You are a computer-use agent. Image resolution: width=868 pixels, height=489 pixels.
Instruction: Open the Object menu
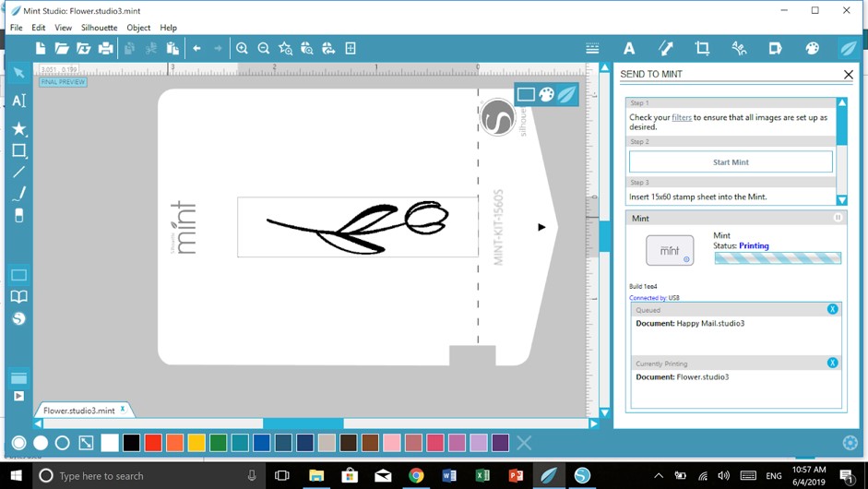(138, 28)
